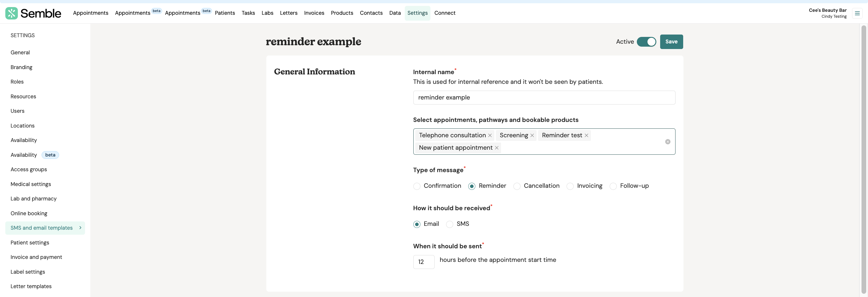The height and width of the screenshot is (297, 868).
Task: Select Invoicing message type
Action: click(570, 186)
